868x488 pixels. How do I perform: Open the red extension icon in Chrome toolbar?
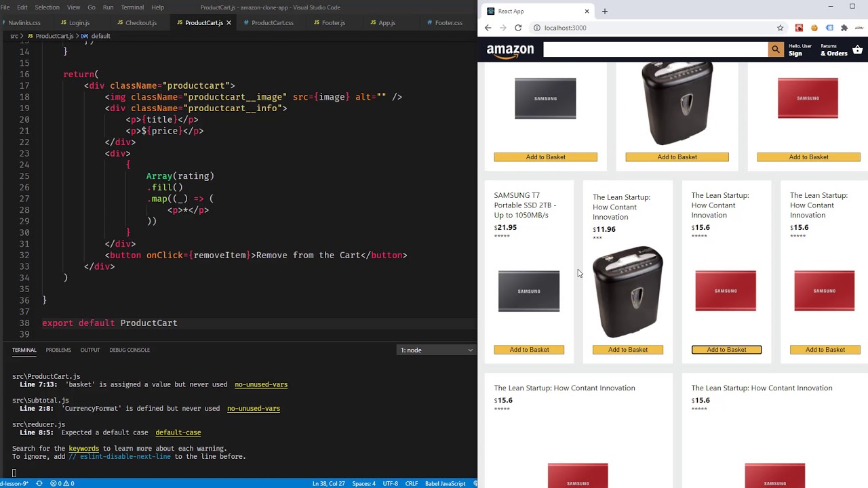pyautogui.click(x=799, y=28)
